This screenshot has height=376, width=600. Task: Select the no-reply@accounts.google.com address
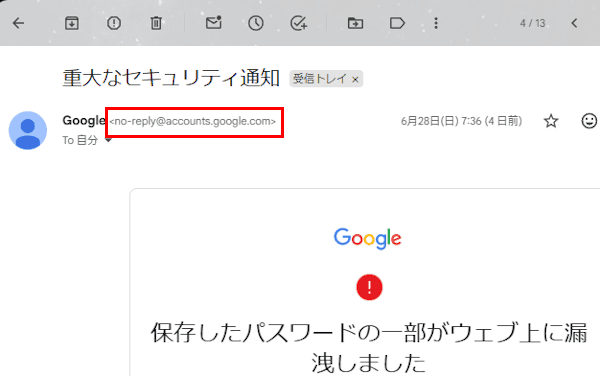(x=192, y=121)
